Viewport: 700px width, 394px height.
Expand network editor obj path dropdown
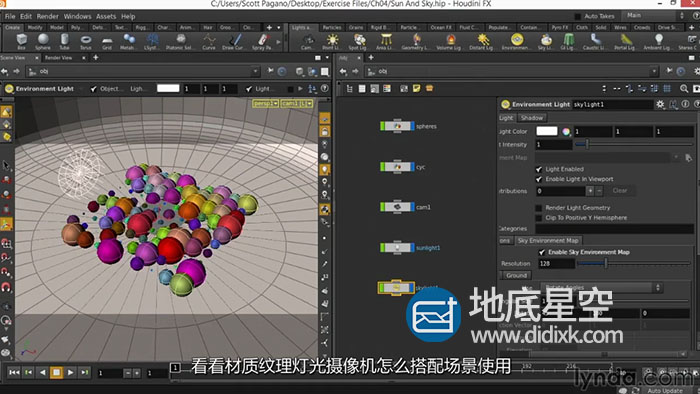654,71
